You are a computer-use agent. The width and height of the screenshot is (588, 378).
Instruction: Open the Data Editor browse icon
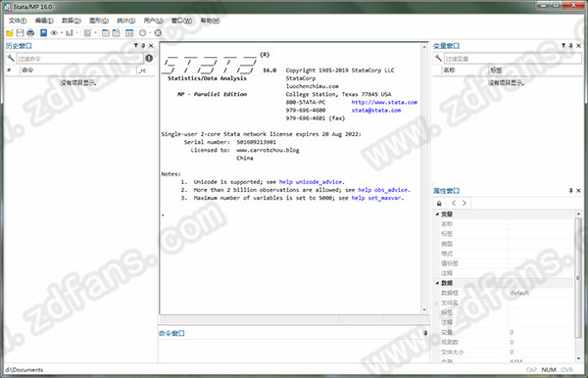tap(117, 33)
